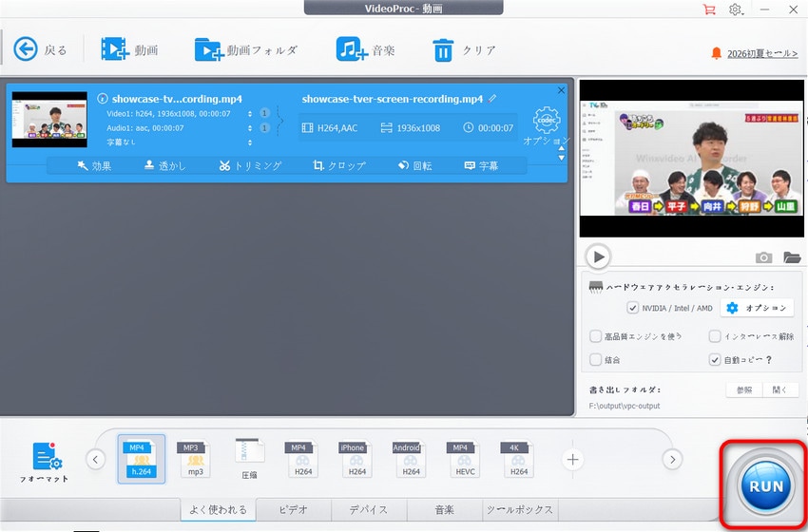Enable the 結合 merge checkbox
This screenshot has height=532, width=808.
click(595, 359)
